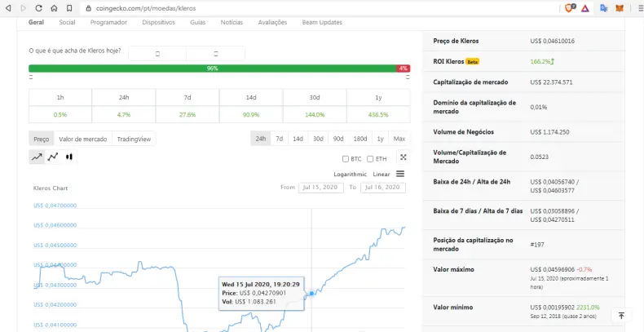644x332 pixels.
Task: Open the MetaMask fox extension
Action: pos(619,8)
